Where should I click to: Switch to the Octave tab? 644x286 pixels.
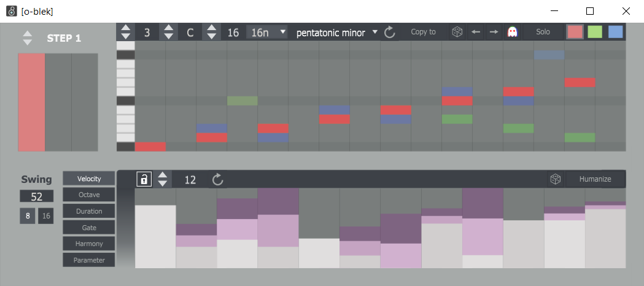click(88, 195)
